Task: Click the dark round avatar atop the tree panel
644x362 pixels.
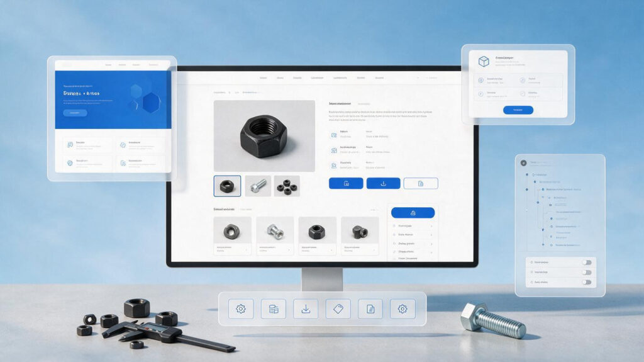Action: (524, 163)
